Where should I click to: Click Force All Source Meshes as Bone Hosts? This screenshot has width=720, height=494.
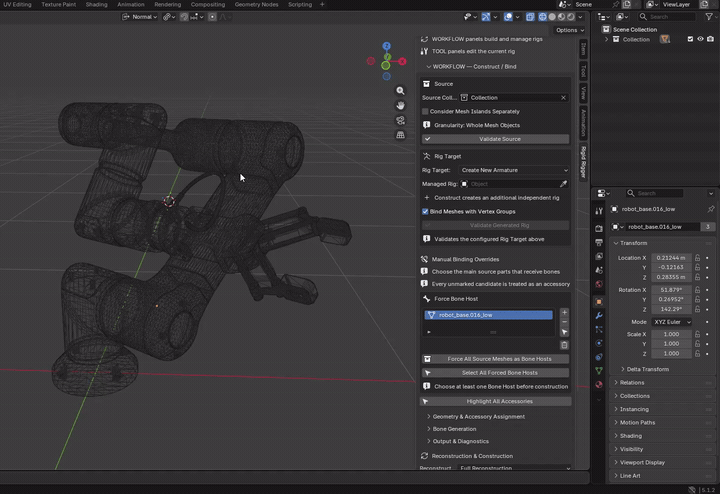[x=495, y=359]
